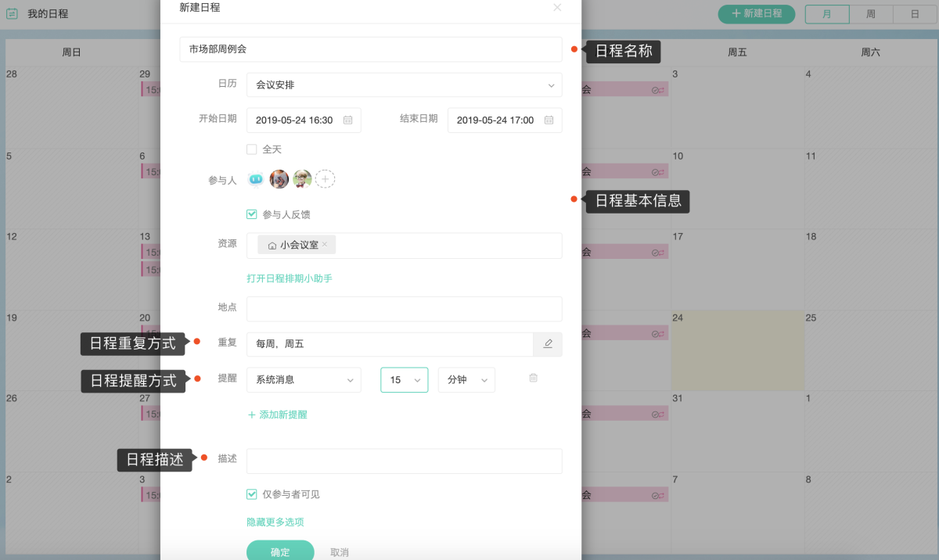Switch to 日 day view tab
This screenshot has width=939, height=560.
[x=915, y=14]
